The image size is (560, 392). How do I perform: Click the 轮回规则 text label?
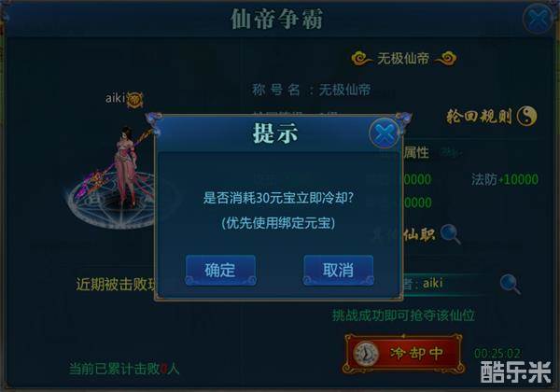click(x=480, y=117)
